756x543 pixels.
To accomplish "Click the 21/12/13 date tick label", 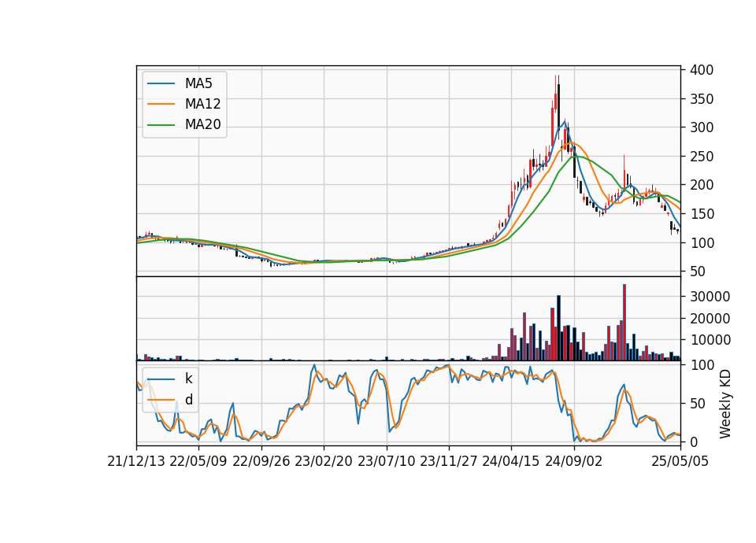I will point(136,461).
